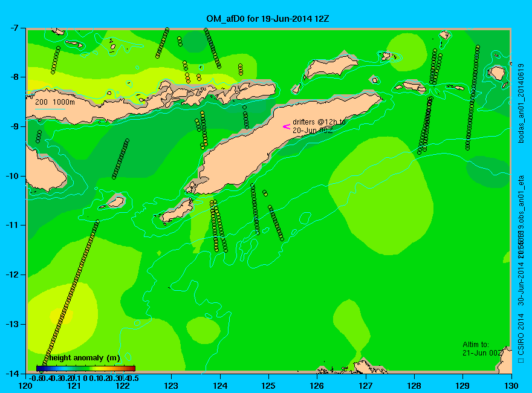Click the 'Altim to: 21-Jun 00Z' label
This screenshot has width=532, height=393.
[x=482, y=348]
